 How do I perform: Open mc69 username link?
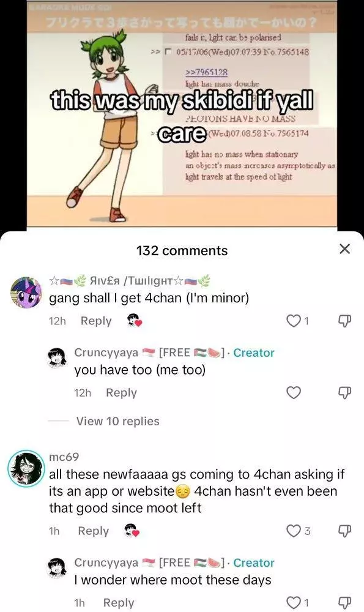tap(64, 457)
